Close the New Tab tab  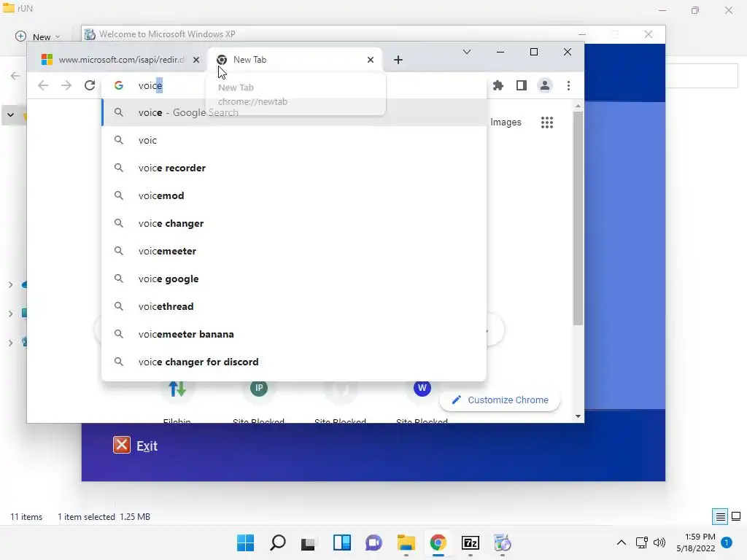click(370, 60)
